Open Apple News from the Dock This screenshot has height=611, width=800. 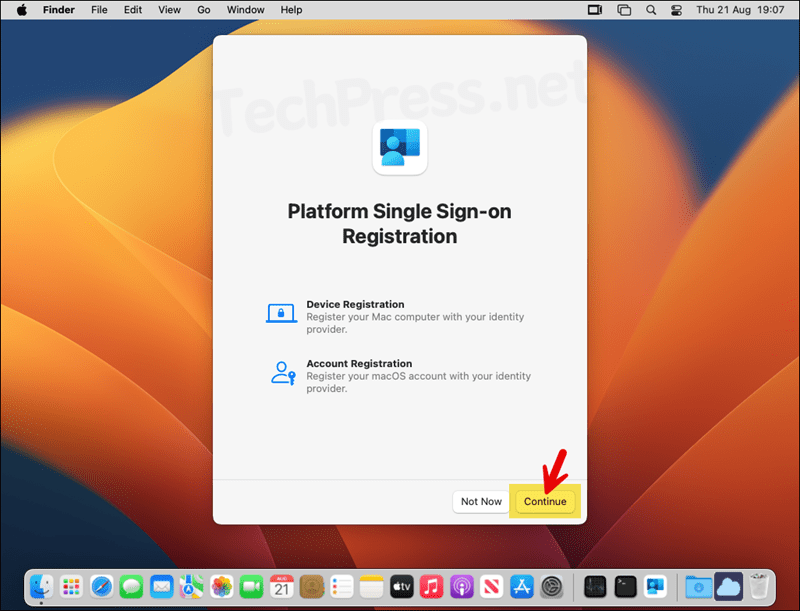[491, 587]
